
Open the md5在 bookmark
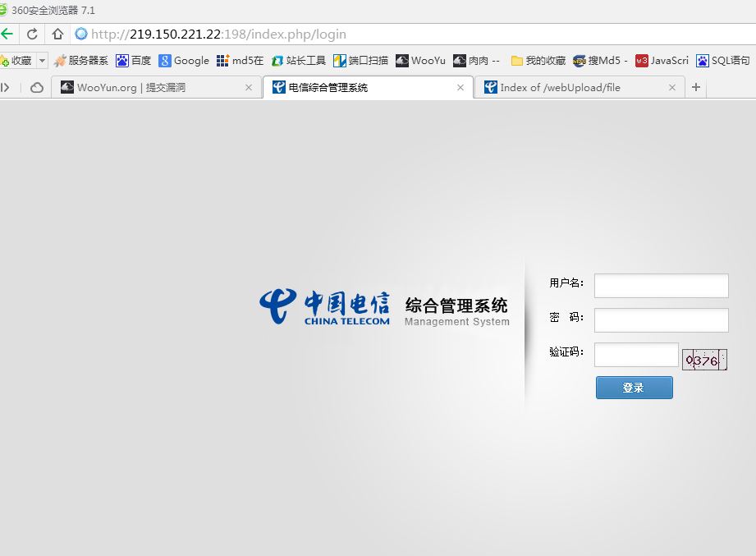pyautogui.click(x=241, y=61)
